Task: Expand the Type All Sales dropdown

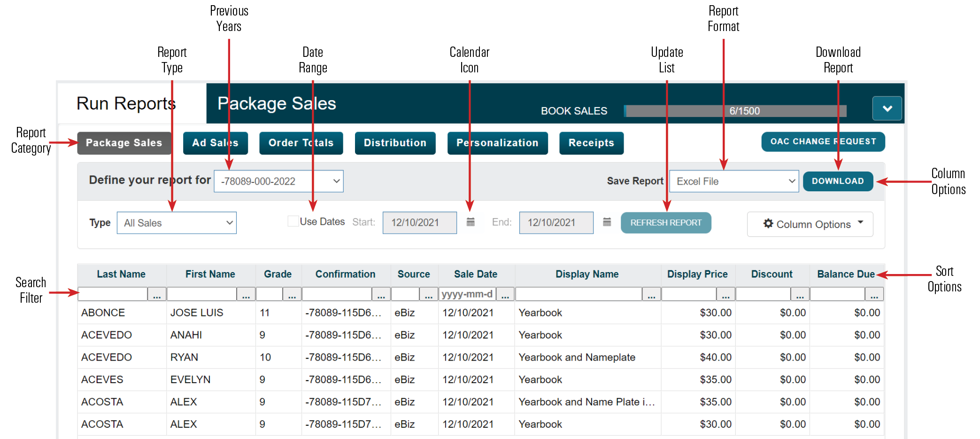Action: click(x=177, y=223)
